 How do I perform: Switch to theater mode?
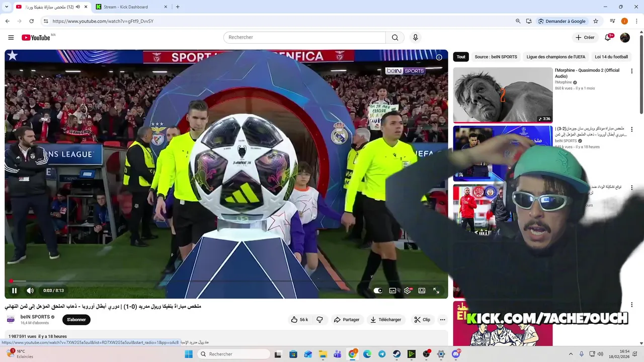pos(422,291)
